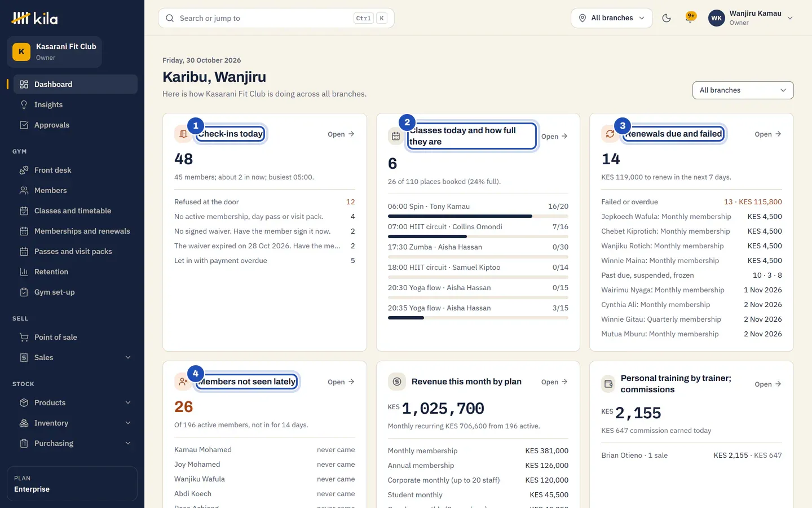Click the Gym set-up clipboard icon
The width and height of the screenshot is (812, 508).
pos(24,292)
